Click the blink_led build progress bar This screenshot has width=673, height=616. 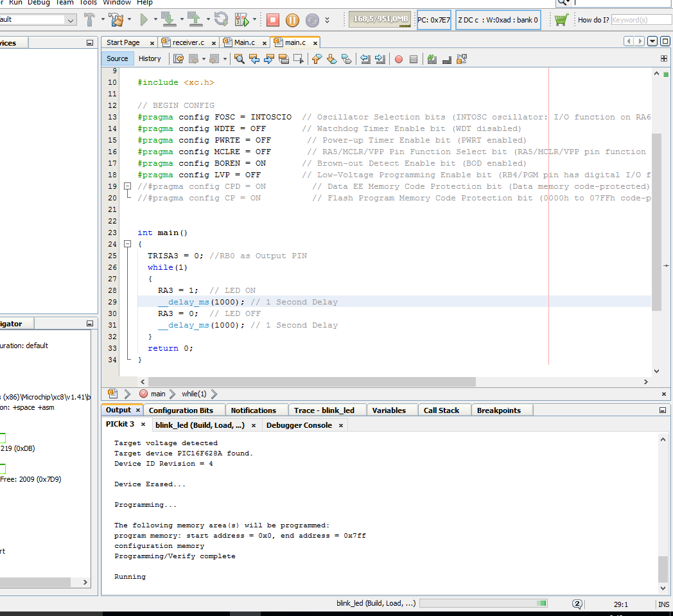pos(484,603)
